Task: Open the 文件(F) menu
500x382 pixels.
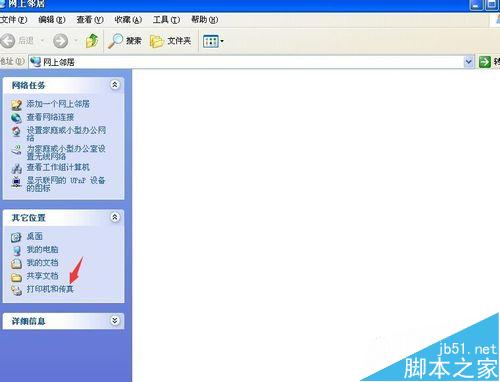Action: point(14,20)
